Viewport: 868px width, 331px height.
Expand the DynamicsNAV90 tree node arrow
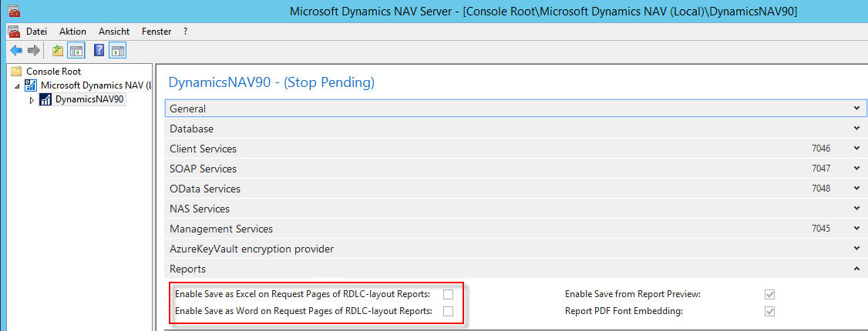(x=32, y=100)
